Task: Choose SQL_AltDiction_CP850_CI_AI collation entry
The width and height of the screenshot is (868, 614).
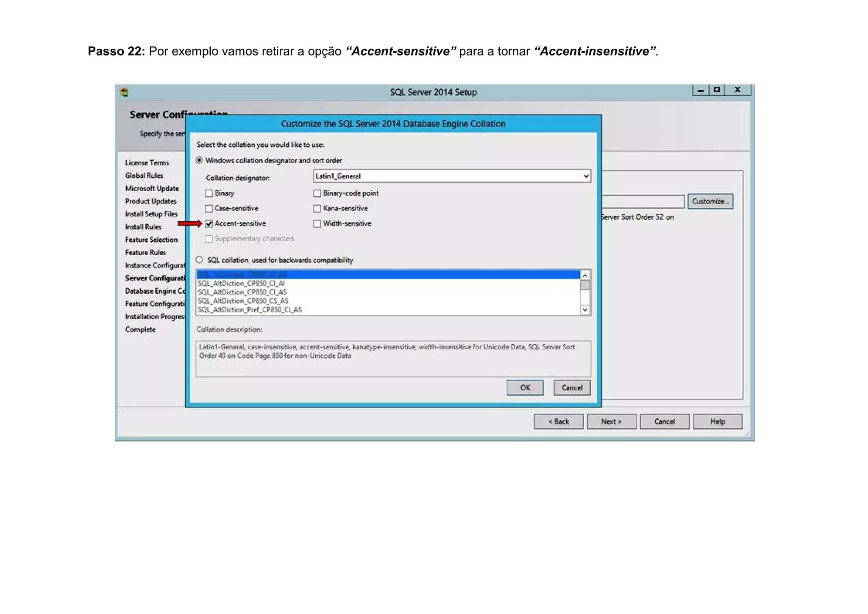Action: pos(241,283)
